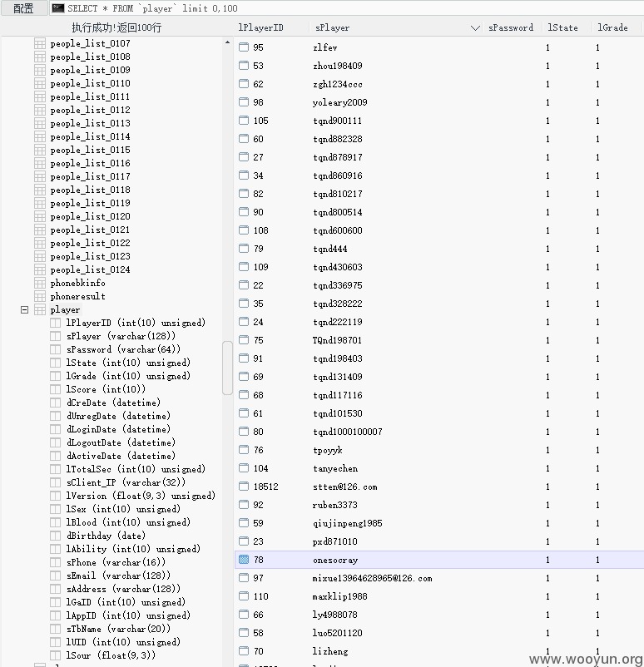The height and width of the screenshot is (667, 644).
Task: Select sPhone (varchar(16)) field
Action: click(x=116, y=563)
